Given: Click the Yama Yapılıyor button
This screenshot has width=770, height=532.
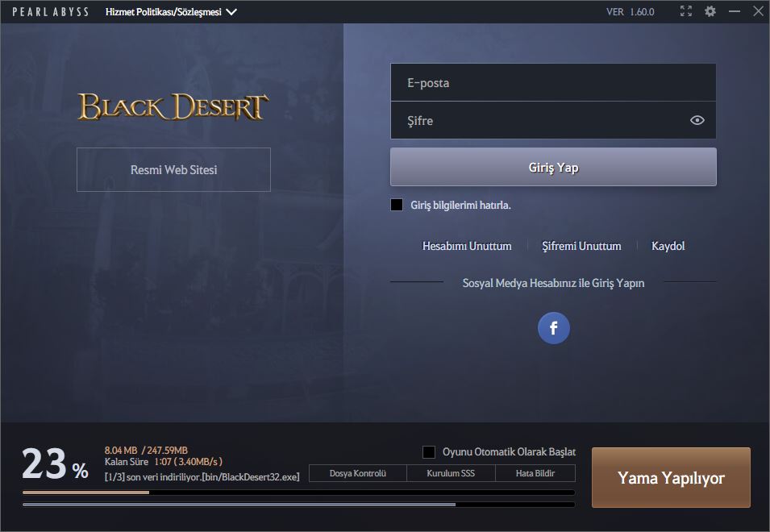Looking at the screenshot, I should click(x=671, y=477).
